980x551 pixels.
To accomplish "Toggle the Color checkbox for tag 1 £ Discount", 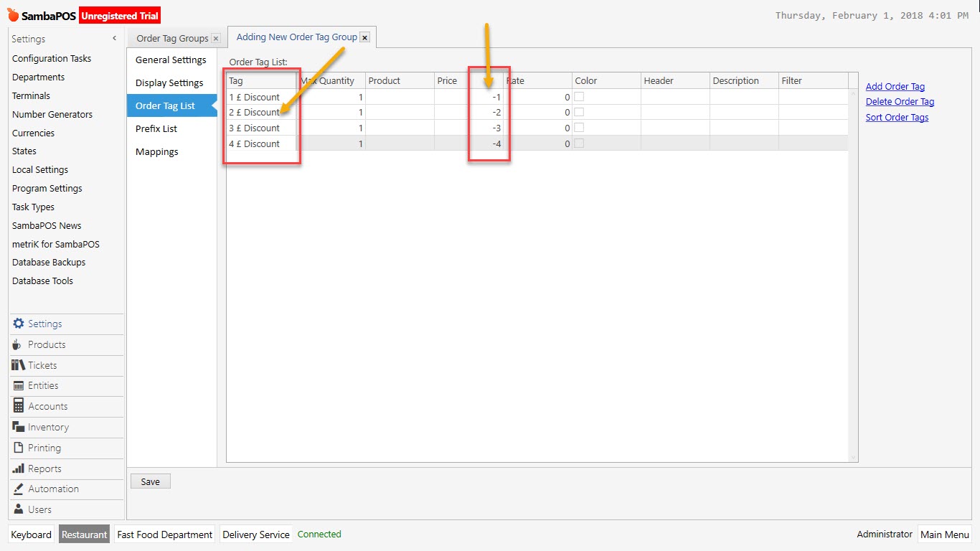I will [579, 97].
